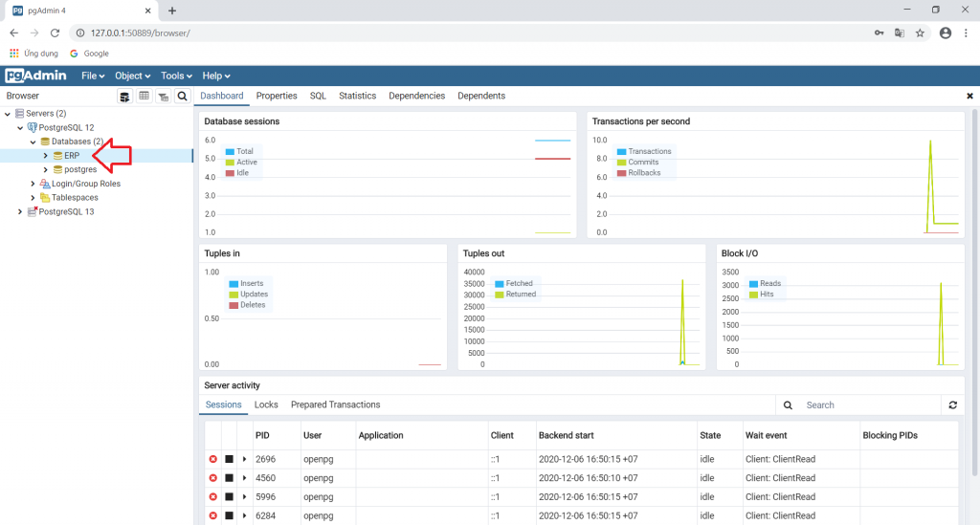This screenshot has width=980, height=525.
Task: Open the Locks tab in Server activity
Action: click(266, 405)
